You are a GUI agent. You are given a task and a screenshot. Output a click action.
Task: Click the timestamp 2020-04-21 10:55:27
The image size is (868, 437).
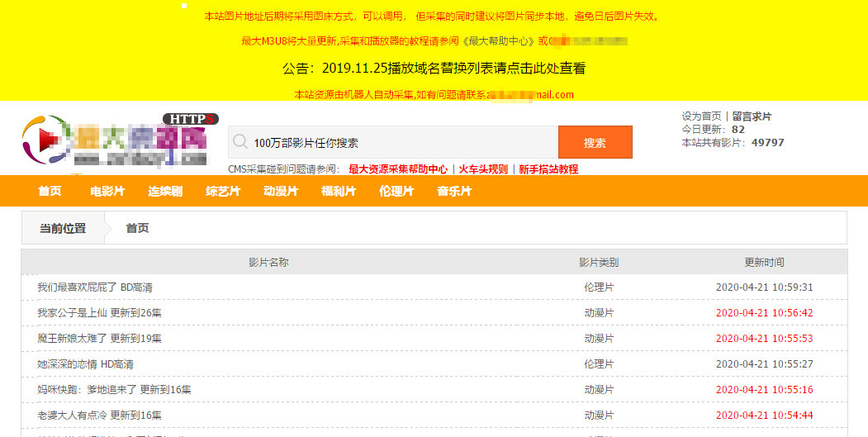coord(765,364)
